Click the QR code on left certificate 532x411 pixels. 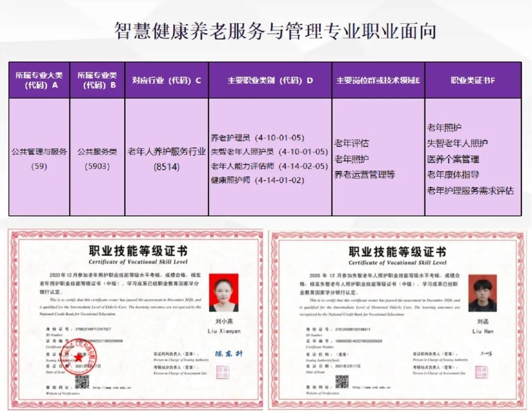82,381
